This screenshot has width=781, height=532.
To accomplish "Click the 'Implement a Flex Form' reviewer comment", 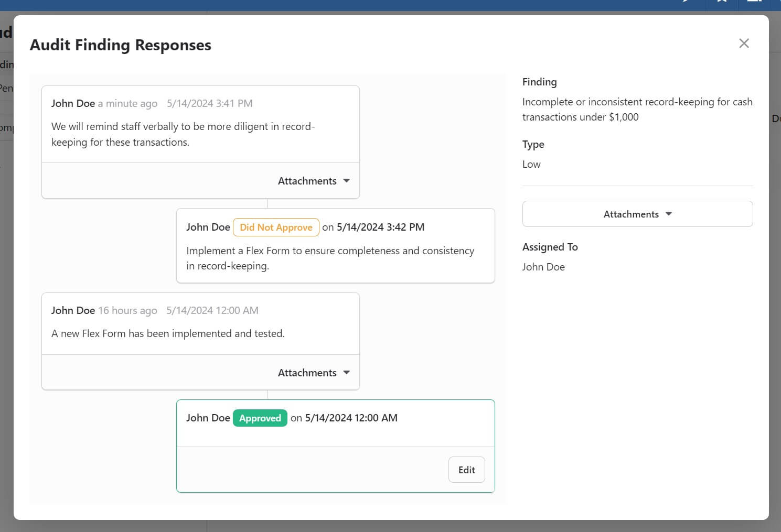I will coord(330,258).
